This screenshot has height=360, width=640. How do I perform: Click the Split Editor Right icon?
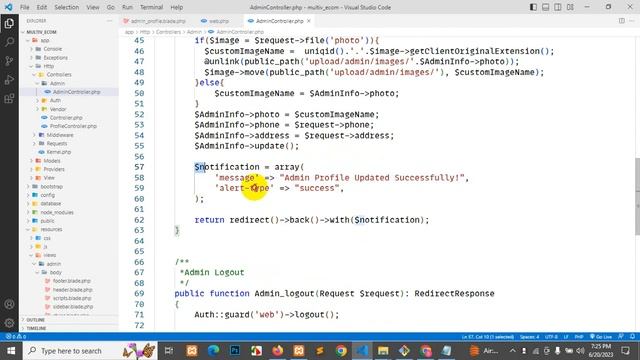coord(622,21)
